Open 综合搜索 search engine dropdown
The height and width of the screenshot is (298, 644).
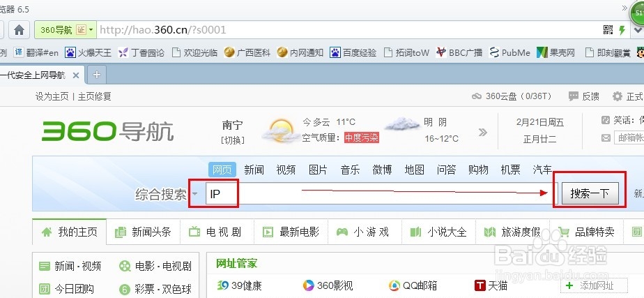tap(194, 194)
